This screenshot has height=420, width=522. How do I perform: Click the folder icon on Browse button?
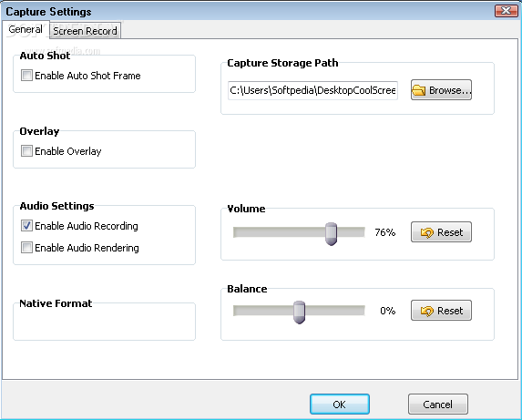[x=419, y=90]
